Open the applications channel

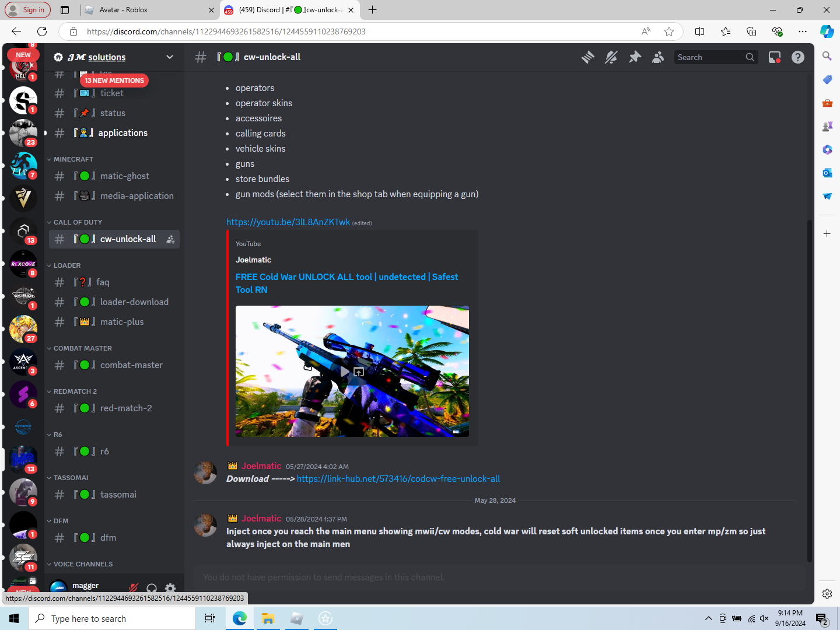tap(114, 133)
